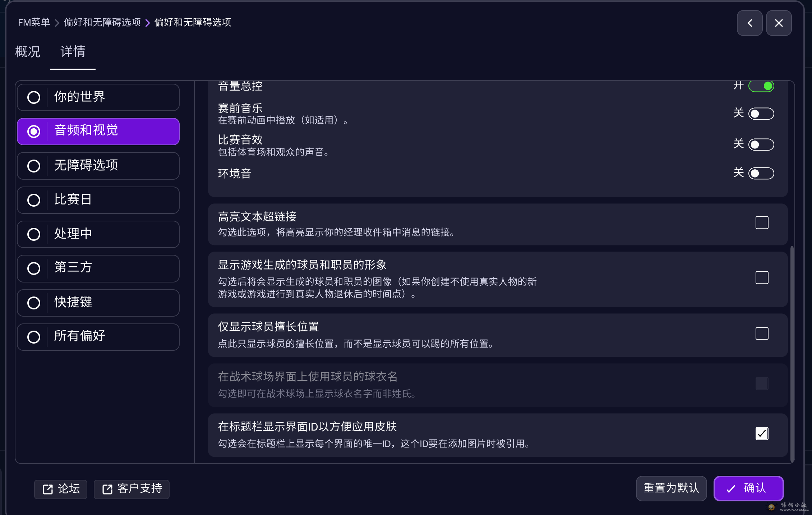Click 重置为默认 to reset defaults
812x515 pixels.
pos(671,488)
